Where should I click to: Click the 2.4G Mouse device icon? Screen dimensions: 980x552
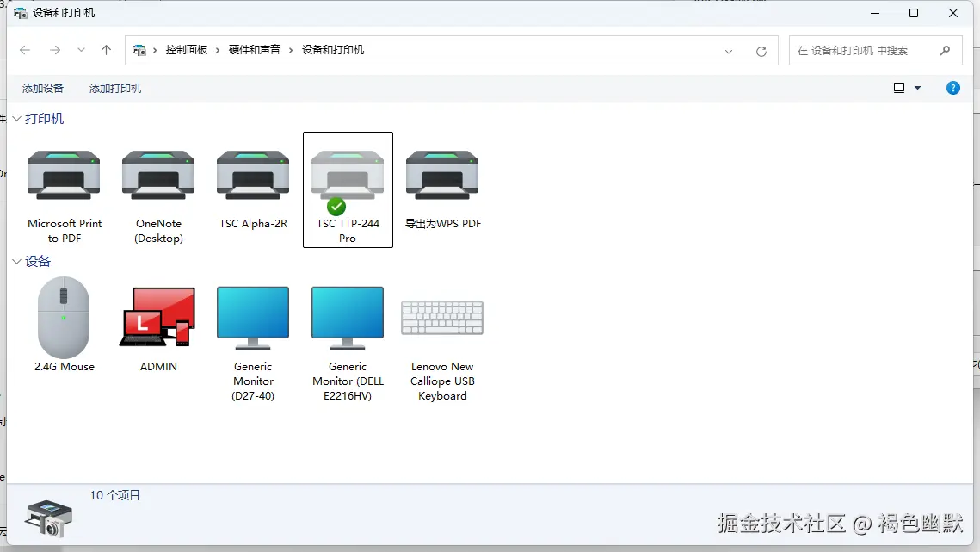pos(64,317)
